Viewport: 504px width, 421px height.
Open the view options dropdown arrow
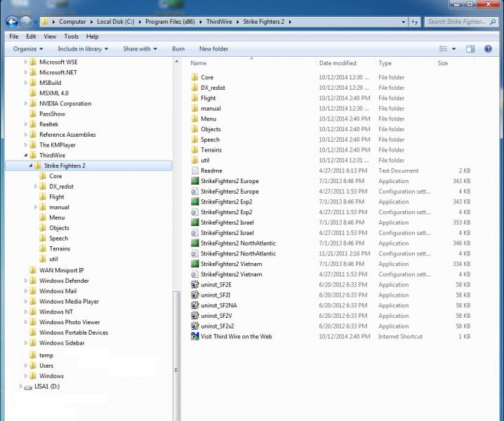(x=454, y=49)
